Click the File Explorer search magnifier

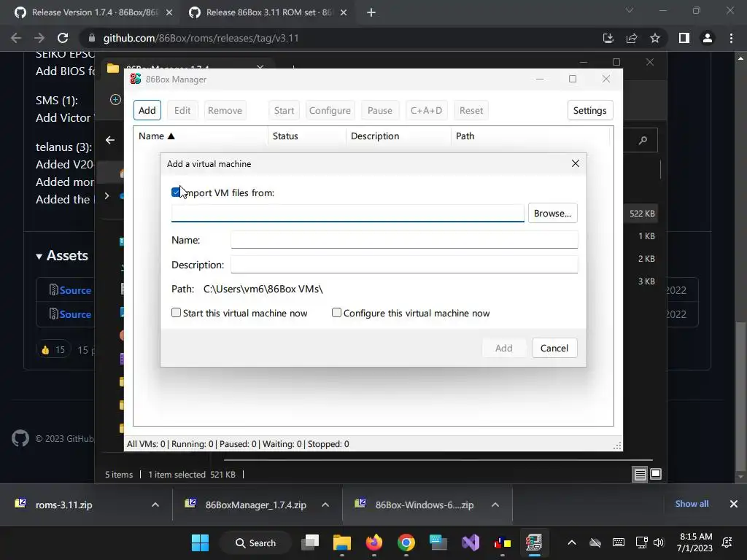643,140
